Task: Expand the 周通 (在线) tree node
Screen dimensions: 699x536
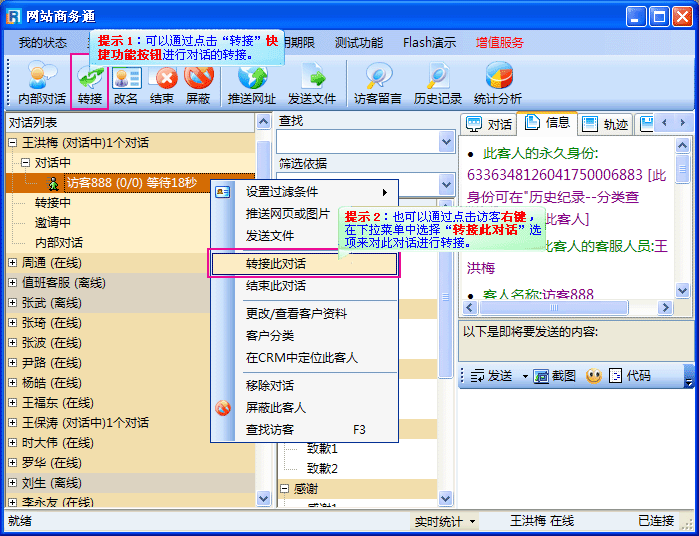Action: 13,262
